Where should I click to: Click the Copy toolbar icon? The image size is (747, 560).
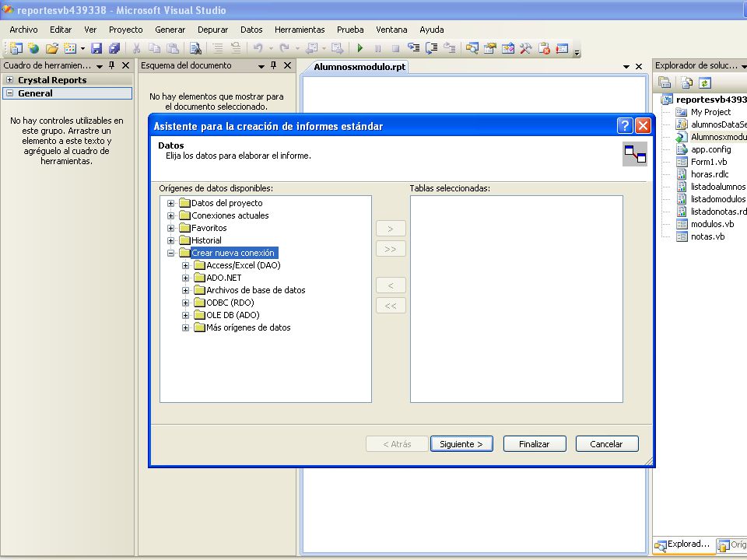point(154,48)
